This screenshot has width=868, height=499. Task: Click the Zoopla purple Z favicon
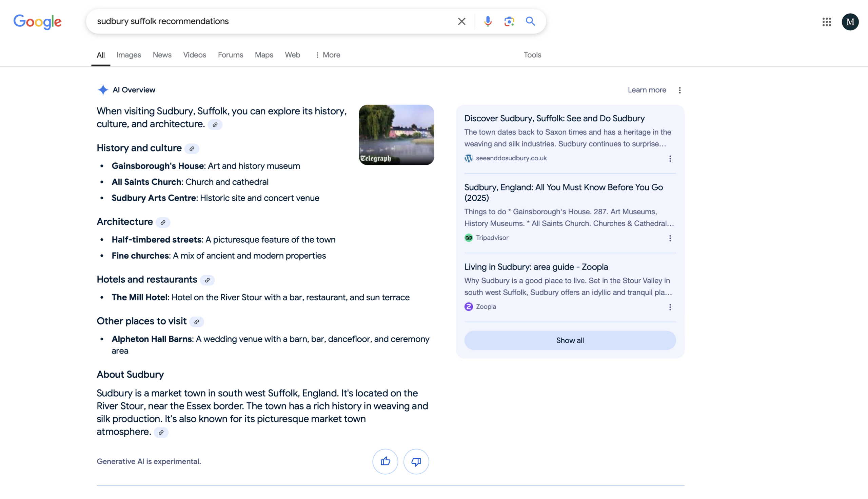469,307
